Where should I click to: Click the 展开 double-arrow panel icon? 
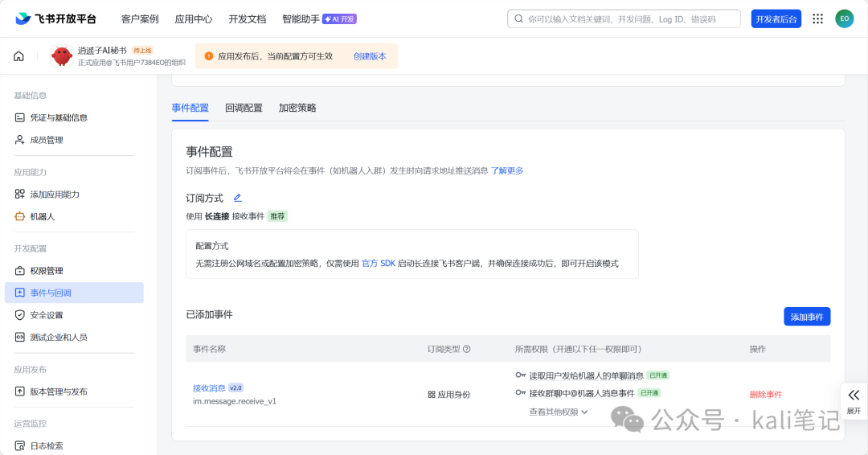(854, 396)
